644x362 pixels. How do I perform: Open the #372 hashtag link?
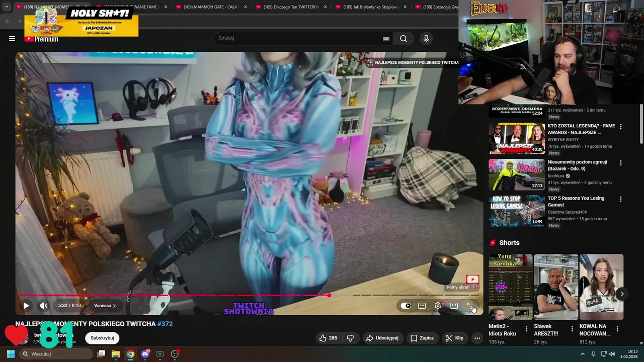165,324
